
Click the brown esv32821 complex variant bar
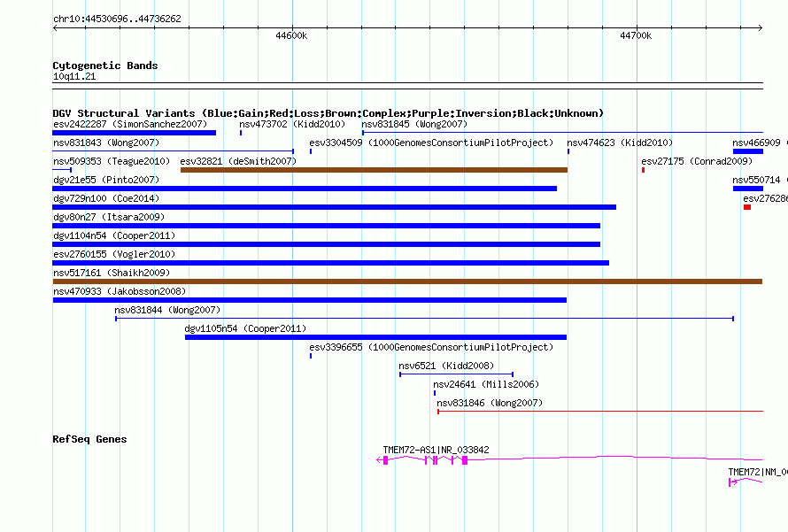pos(374,170)
